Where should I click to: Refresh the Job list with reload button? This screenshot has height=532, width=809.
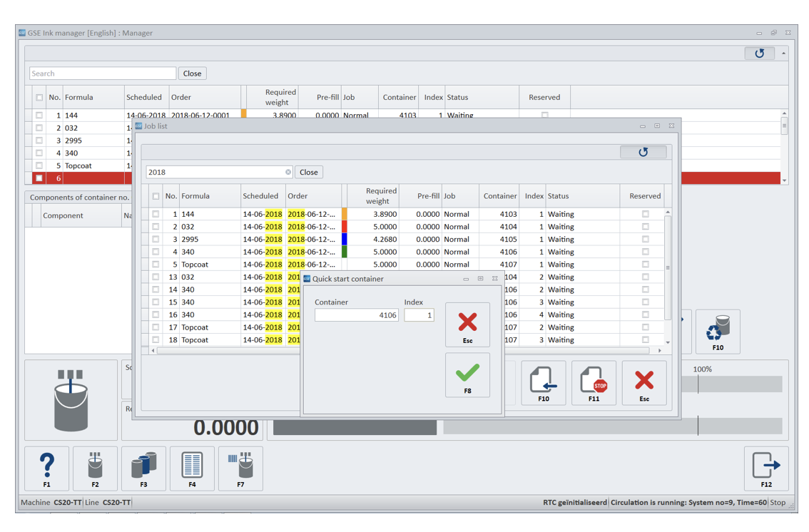[643, 152]
